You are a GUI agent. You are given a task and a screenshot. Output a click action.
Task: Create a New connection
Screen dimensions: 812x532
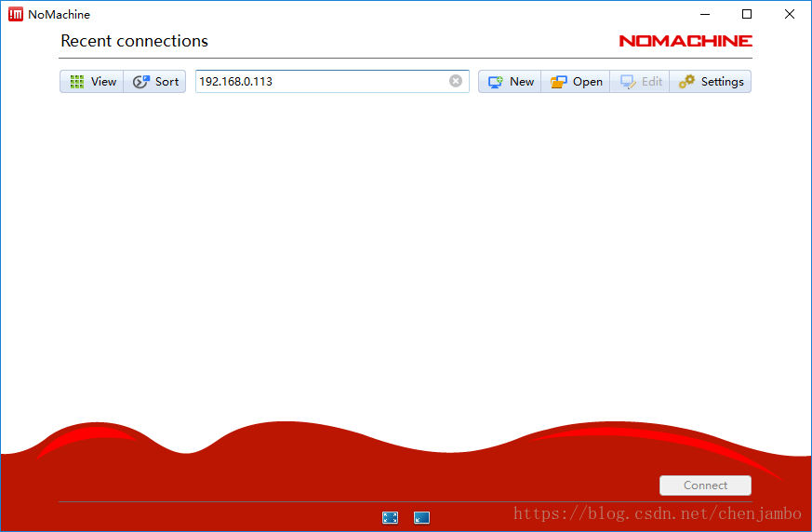[510, 81]
